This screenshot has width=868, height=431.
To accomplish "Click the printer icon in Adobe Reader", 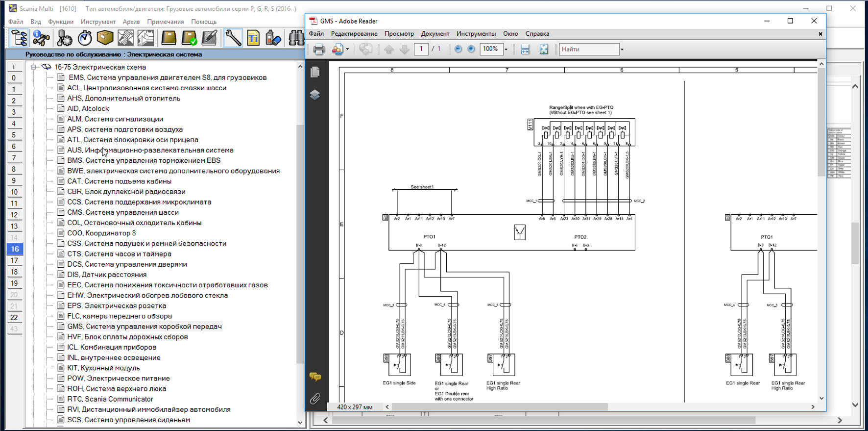I will tap(319, 49).
